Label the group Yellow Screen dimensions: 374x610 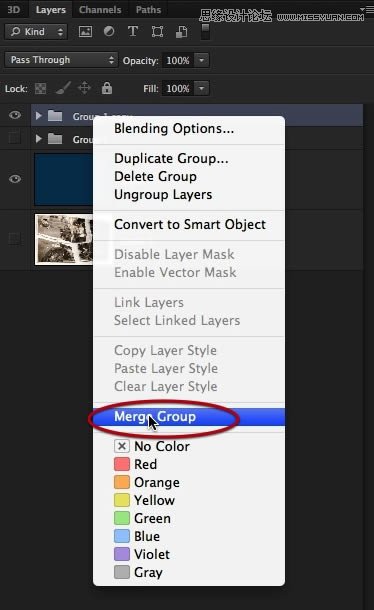click(189, 500)
